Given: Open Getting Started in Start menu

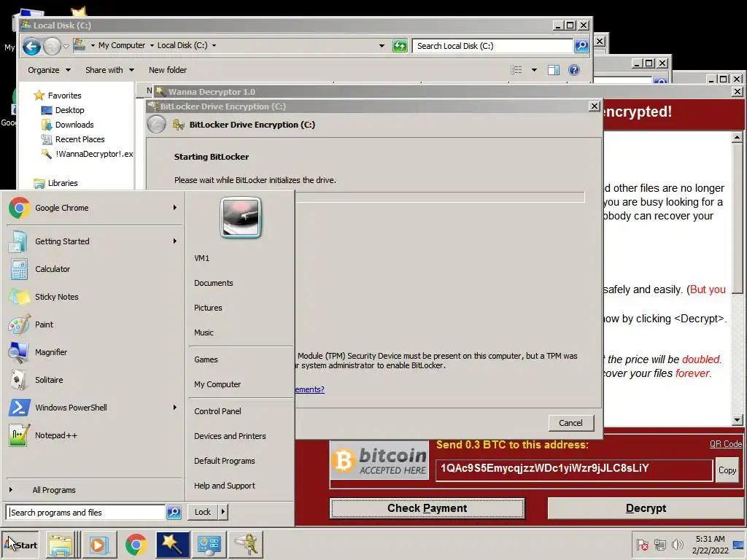Looking at the screenshot, I should 62,241.
